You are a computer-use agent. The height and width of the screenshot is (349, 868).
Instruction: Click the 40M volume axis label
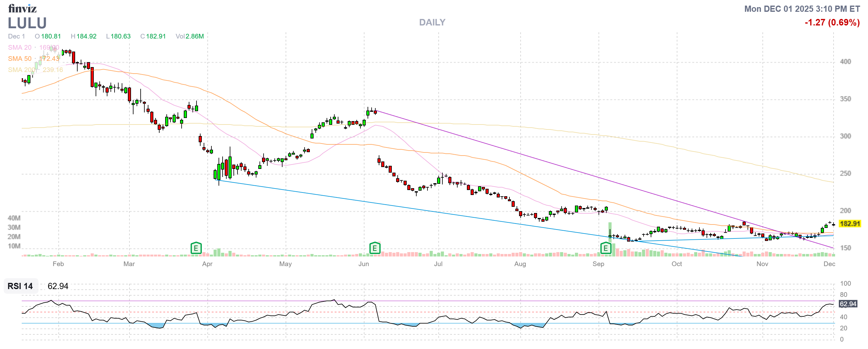[x=14, y=218]
